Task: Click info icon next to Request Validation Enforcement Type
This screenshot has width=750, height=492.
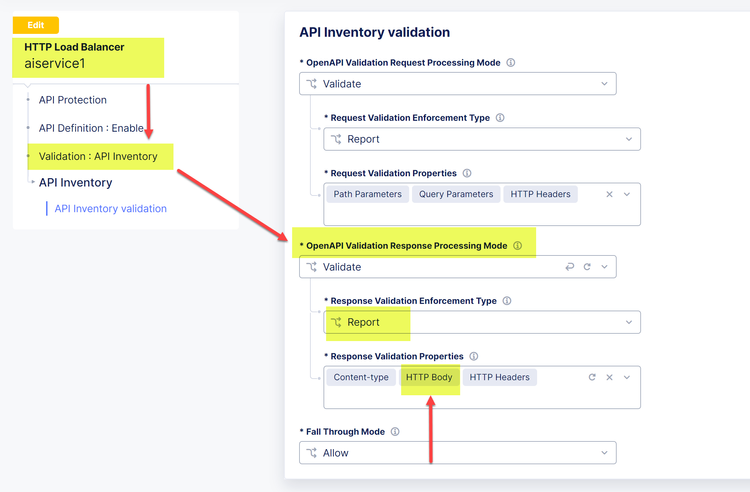Action: 500,118
